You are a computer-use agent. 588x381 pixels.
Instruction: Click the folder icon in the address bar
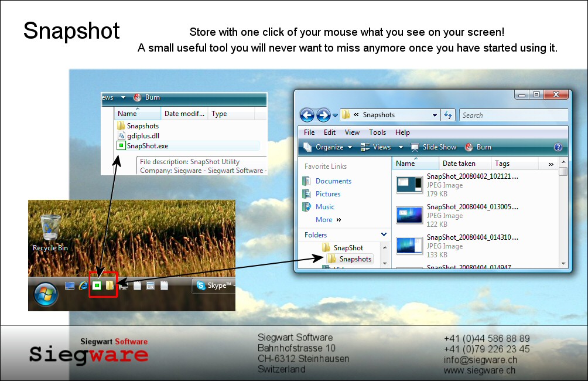pyautogui.click(x=346, y=114)
